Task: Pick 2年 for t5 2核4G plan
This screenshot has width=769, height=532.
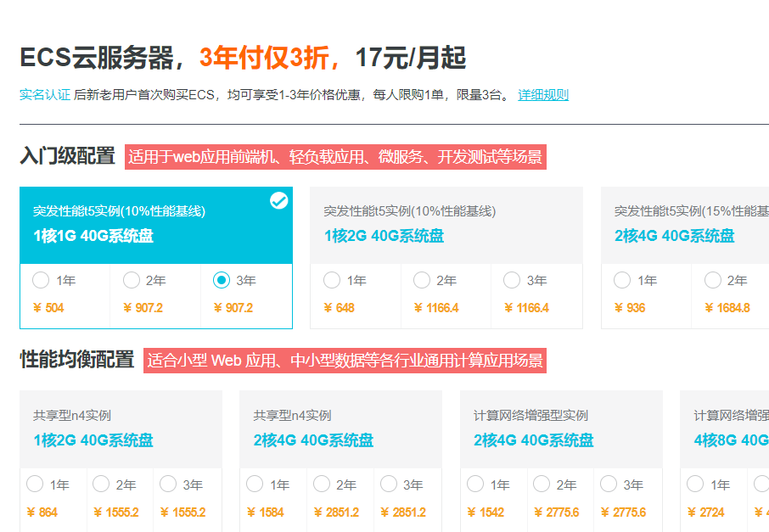Action: click(x=713, y=281)
